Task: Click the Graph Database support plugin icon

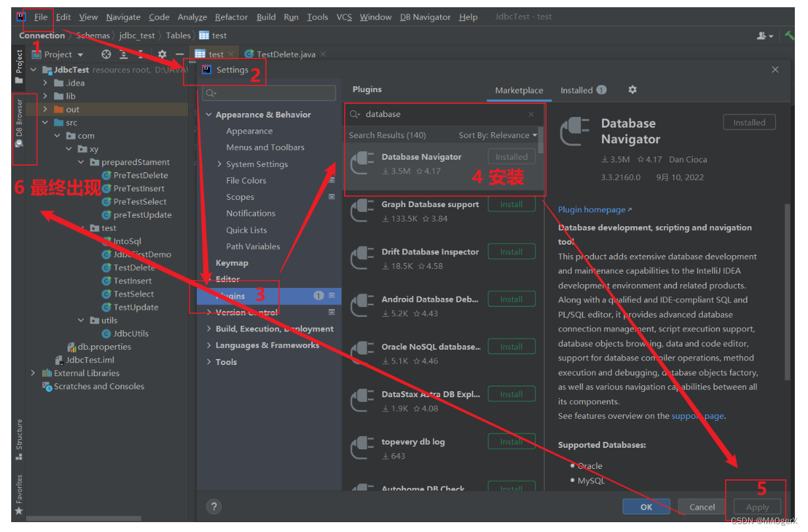Action: 363,210
